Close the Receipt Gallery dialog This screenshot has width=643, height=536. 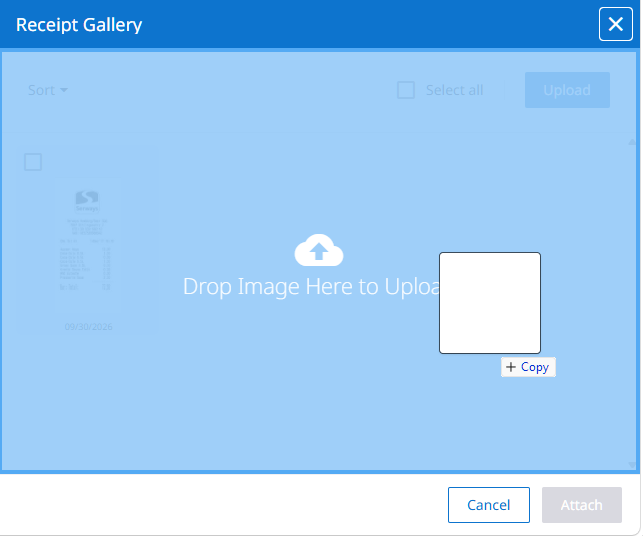coord(616,24)
